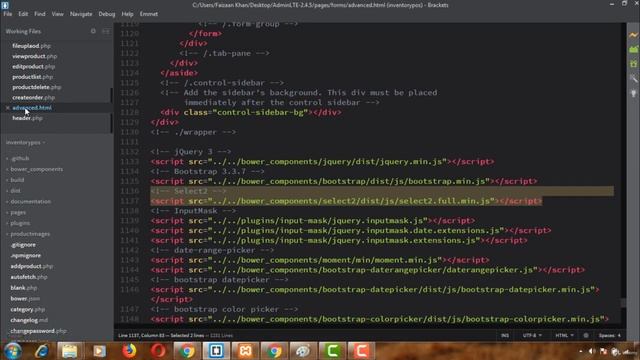Select advanced.html in Working Files

click(32, 108)
